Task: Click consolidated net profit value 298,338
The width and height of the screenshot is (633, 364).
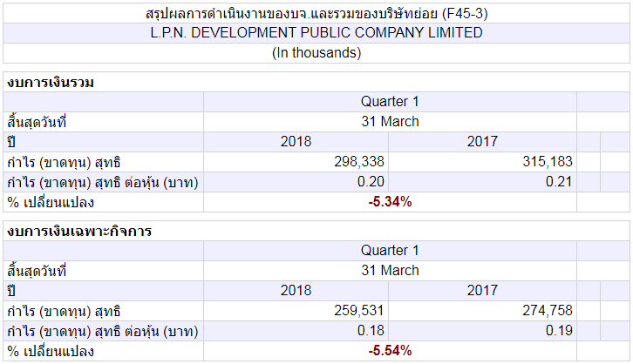Action: [x=359, y=162]
